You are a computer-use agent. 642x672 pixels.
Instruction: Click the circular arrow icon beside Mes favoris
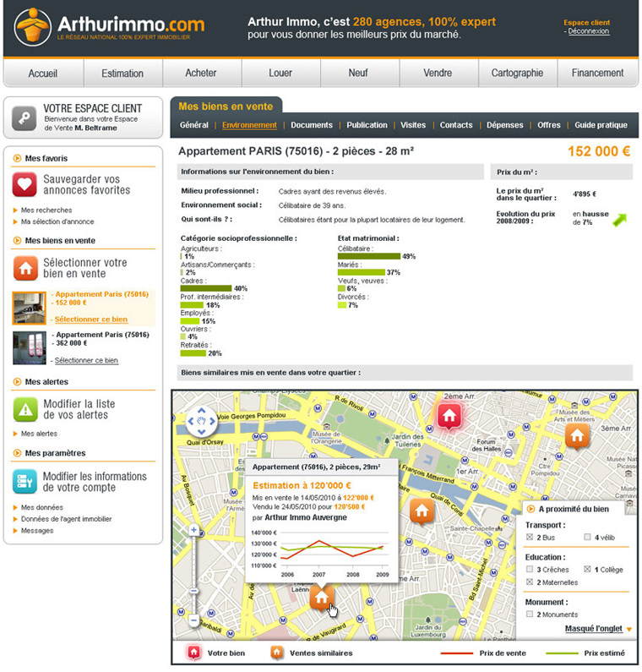[x=17, y=158]
